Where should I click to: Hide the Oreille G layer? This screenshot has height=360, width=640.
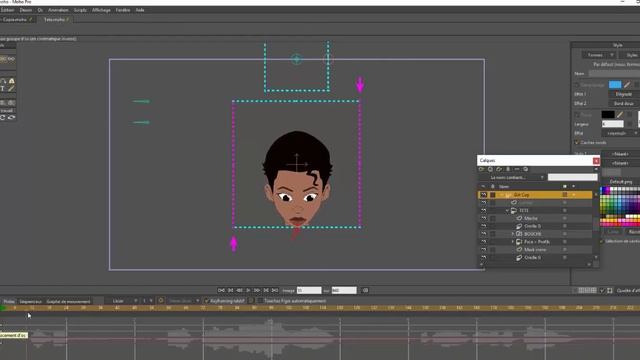(484, 258)
